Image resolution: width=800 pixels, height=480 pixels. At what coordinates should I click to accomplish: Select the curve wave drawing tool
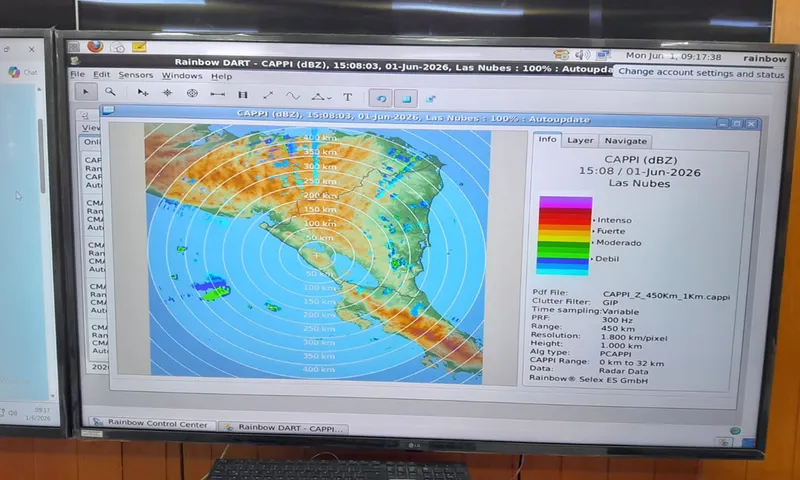coord(293,96)
